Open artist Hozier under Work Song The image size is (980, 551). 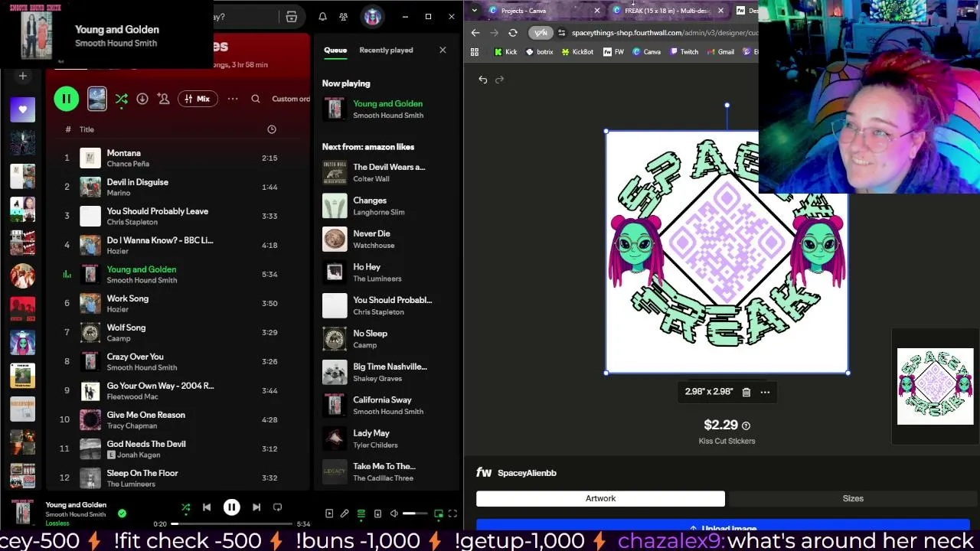click(x=117, y=309)
